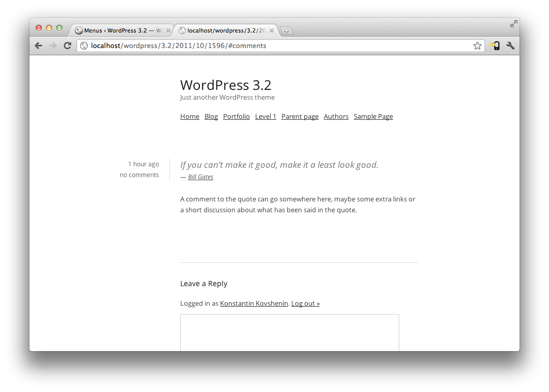Open the Blog menu item
The image size is (549, 392).
tap(211, 117)
